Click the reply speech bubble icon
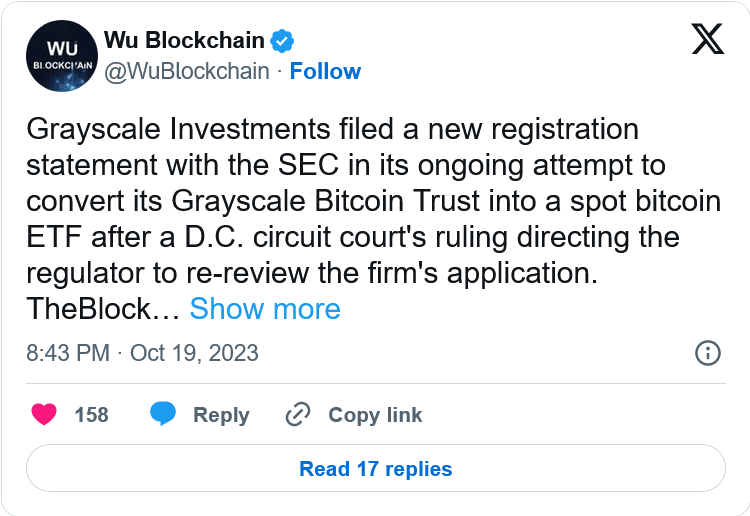750x516 pixels. pos(163,414)
